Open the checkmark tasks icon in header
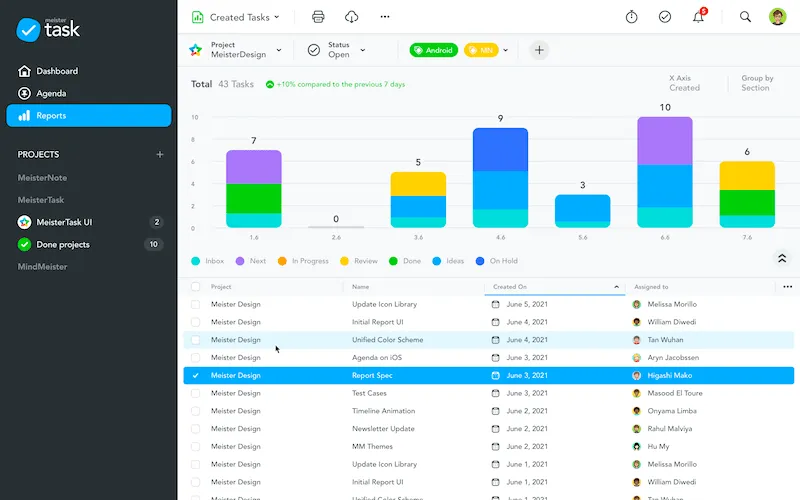This screenshot has width=800, height=500. tap(665, 17)
